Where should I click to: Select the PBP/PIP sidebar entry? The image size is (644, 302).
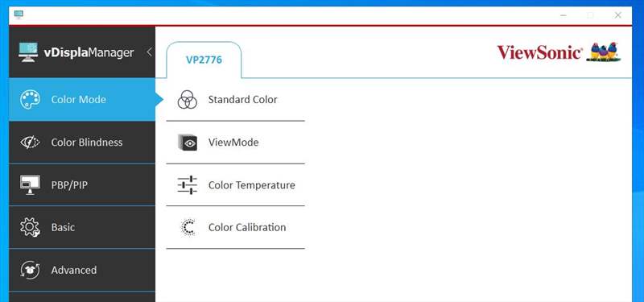coord(82,185)
